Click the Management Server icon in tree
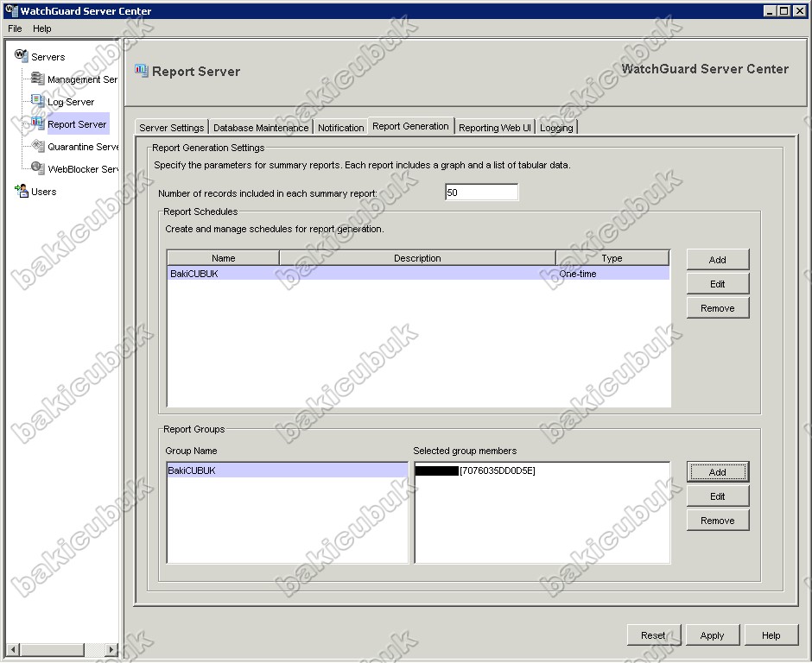The image size is (812, 663). (37, 79)
